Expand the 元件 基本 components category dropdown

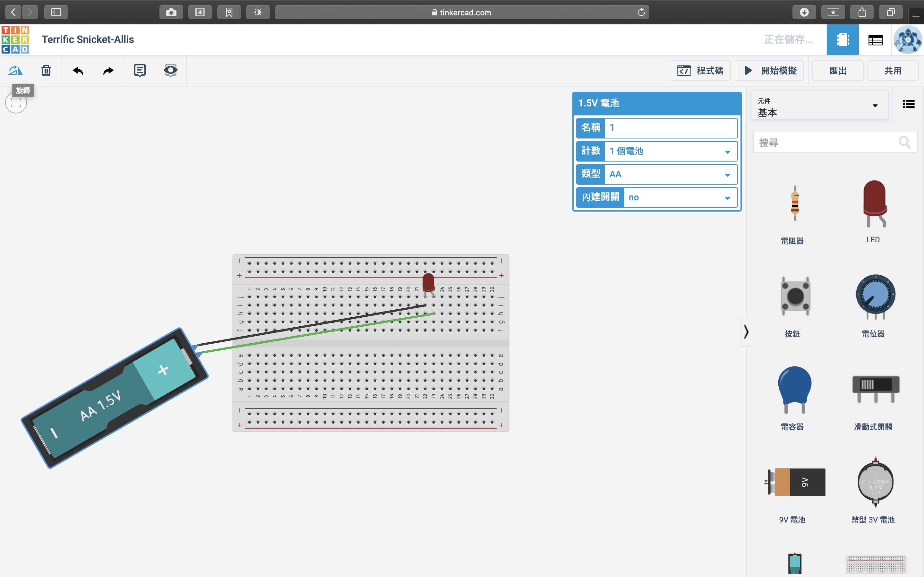(819, 106)
